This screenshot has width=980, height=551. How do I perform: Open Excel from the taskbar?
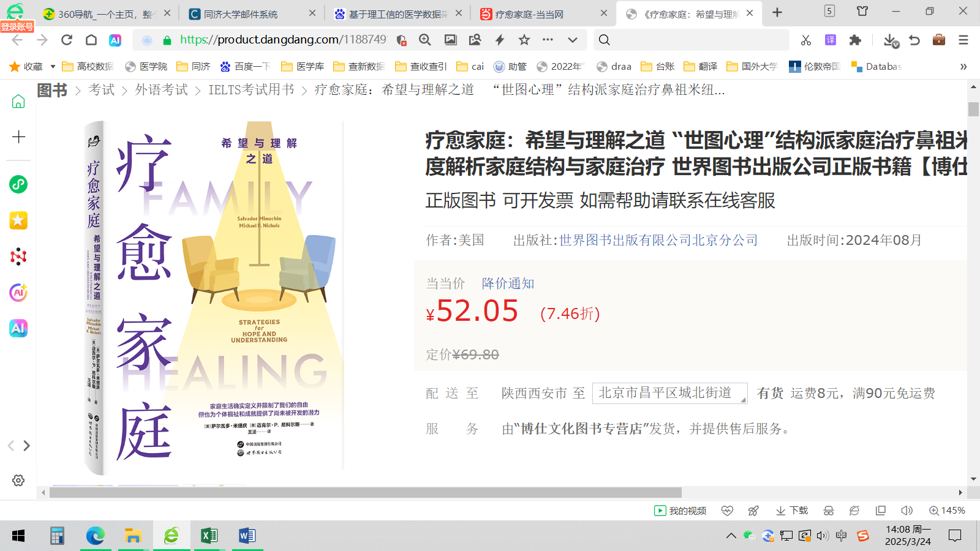click(x=209, y=536)
